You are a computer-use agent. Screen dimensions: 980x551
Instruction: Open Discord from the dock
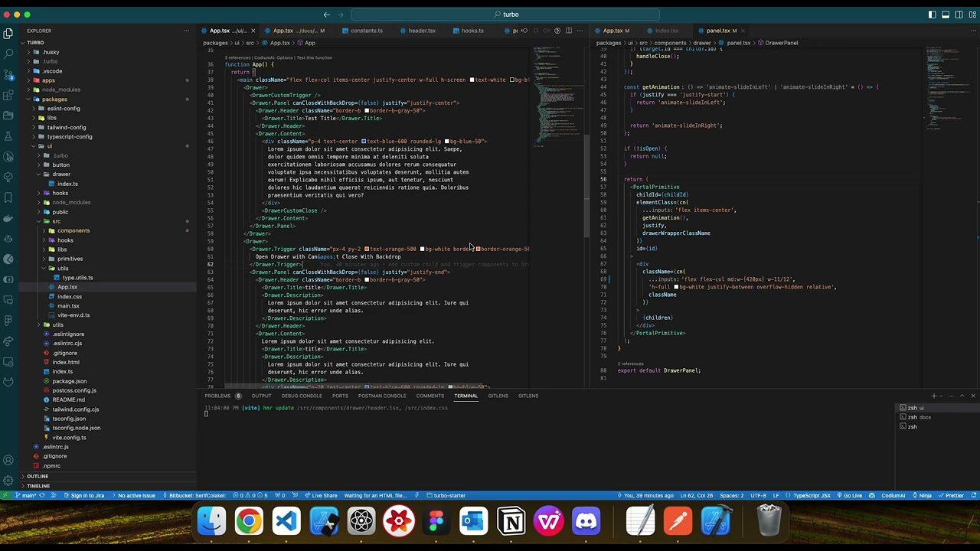(x=586, y=522)
